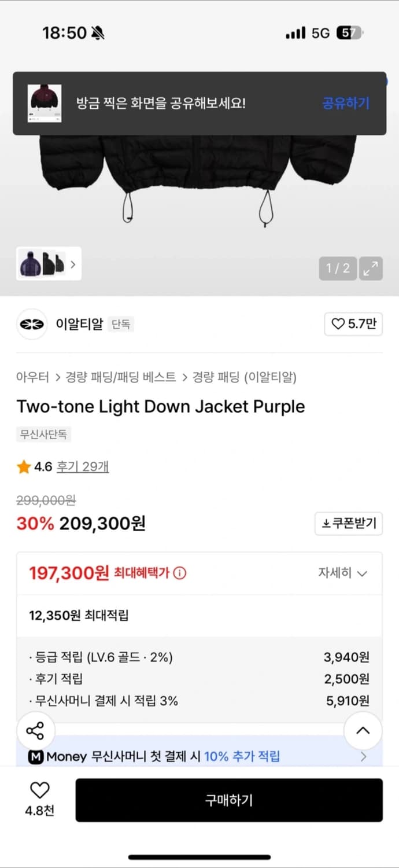Tap the 구매하기 purchase button

pos(229,800)
